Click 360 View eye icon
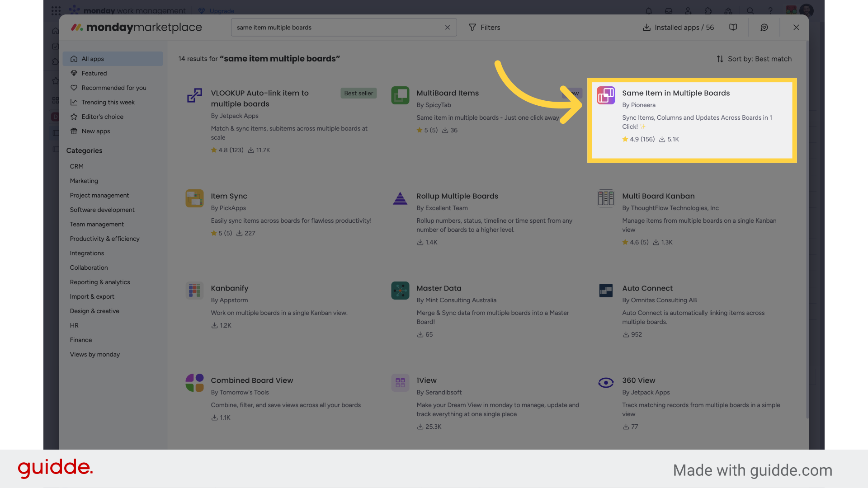Viewport: 868px width, 488px height. click(606, 383)
